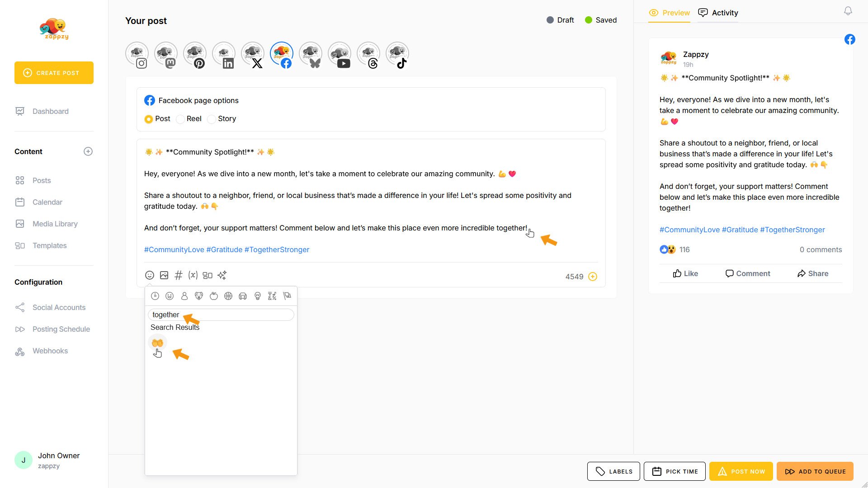
Task: Switch to the Activity tab
Action: tap(718, 13)
